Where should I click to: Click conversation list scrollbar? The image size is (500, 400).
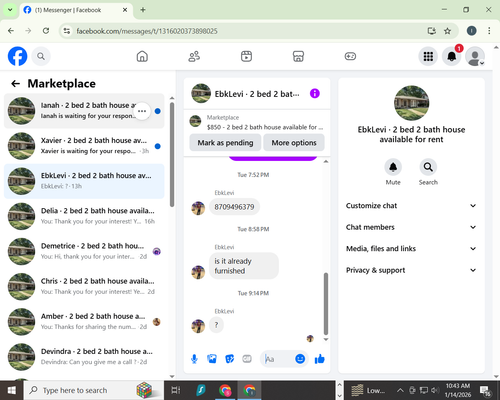172,154
